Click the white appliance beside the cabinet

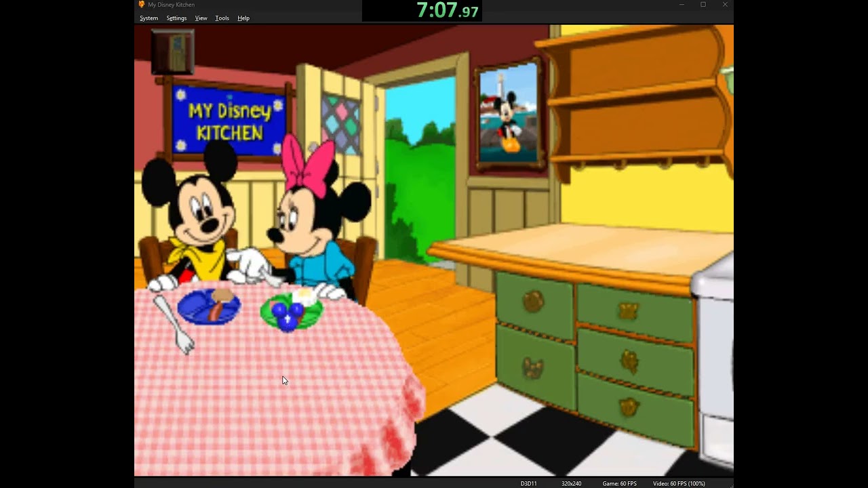[x=713, y=359]
